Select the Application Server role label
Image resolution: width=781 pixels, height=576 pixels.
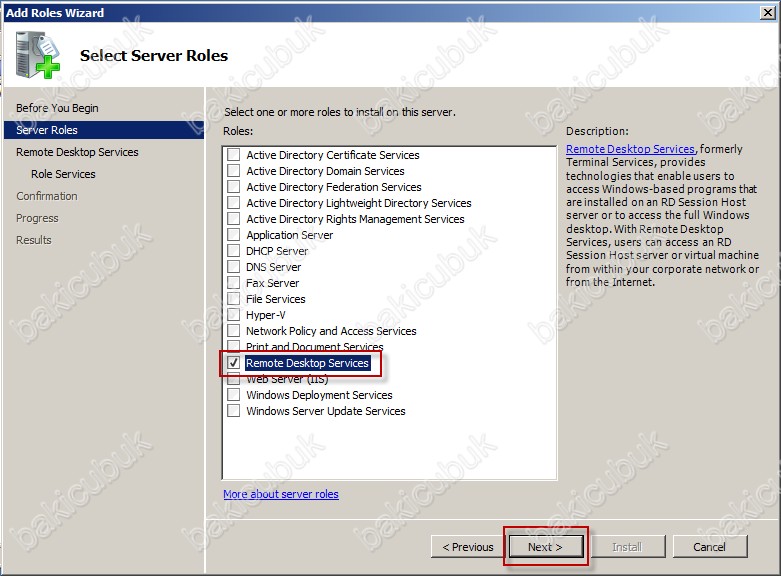pyautogui.click(x=289, y=235)
